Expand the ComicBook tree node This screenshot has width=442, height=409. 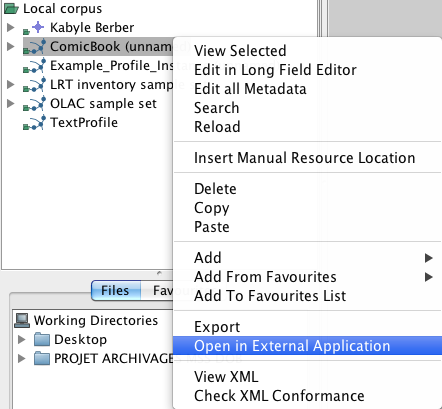(11, 46)
